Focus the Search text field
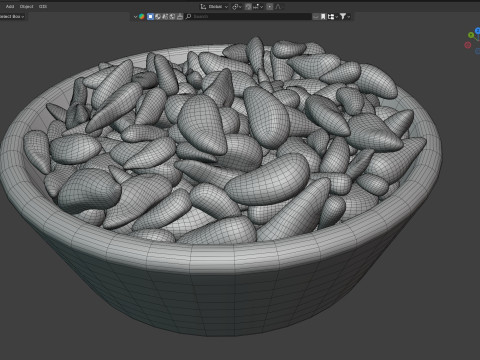This screenshot has width=480, height=360. coord(248,16)
